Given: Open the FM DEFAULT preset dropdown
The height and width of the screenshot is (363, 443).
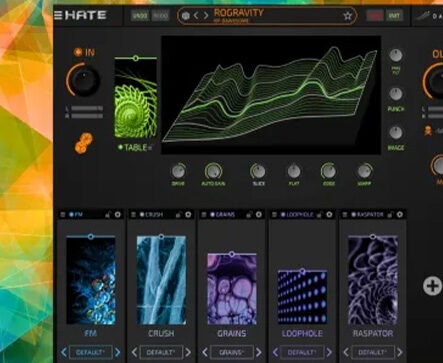Looking at the screenshot, I should tap(91, 352).
